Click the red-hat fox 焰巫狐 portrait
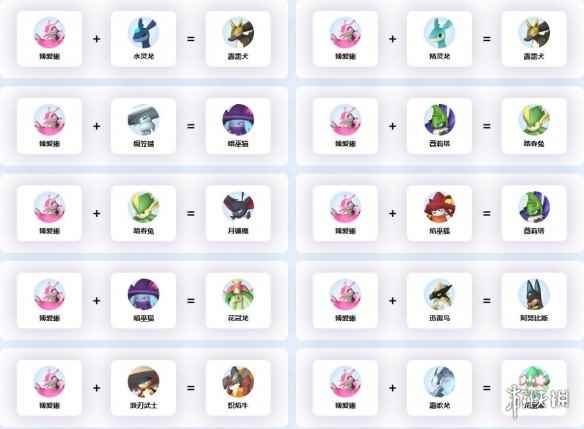This screenshot has height=429, width=584. pos(439,207)
